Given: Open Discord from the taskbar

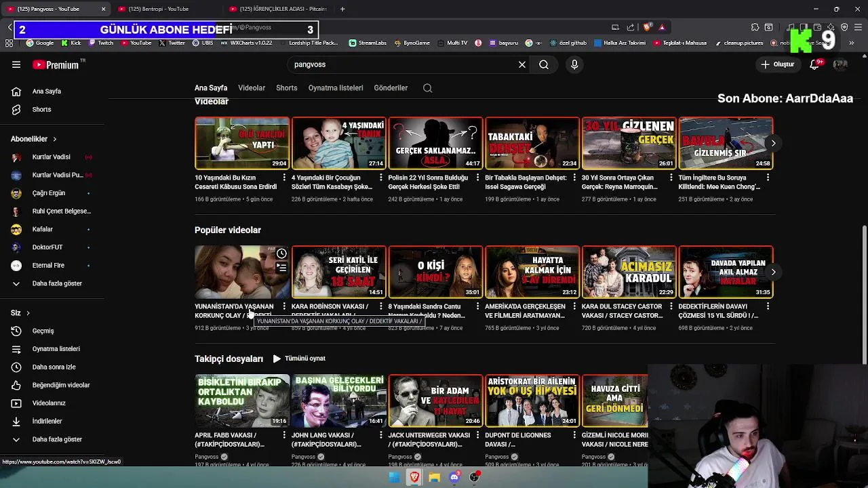Looking at the screenshot, I should [x=454, y=477].
